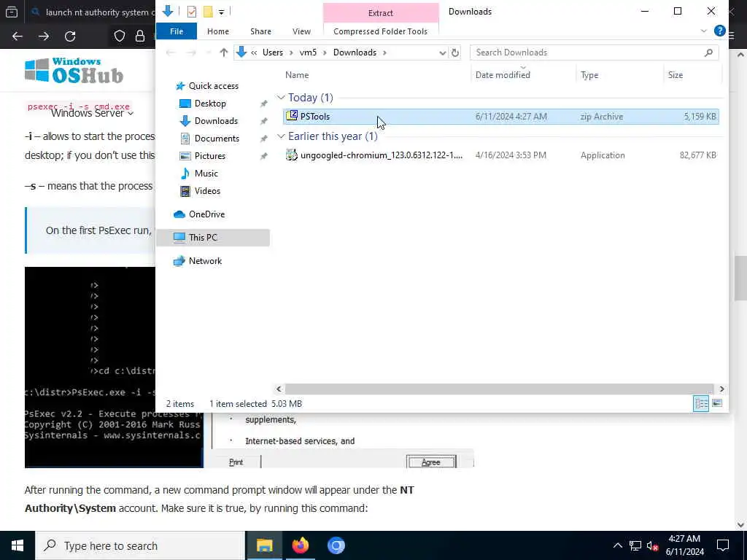This screenshot has width=747, height=560.
Task: Open Customize Quick Access Toolbar dropdown
Action: click(222, 12)
